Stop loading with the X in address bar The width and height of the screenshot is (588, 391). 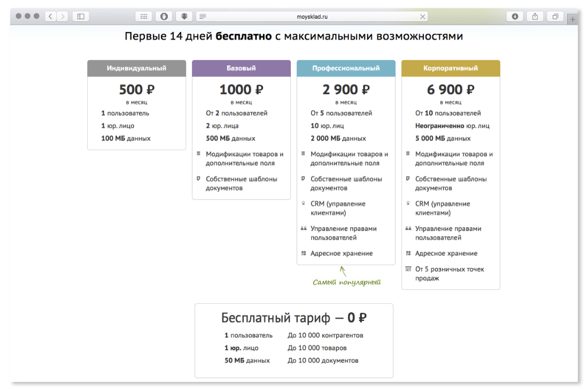click(423, 17)
